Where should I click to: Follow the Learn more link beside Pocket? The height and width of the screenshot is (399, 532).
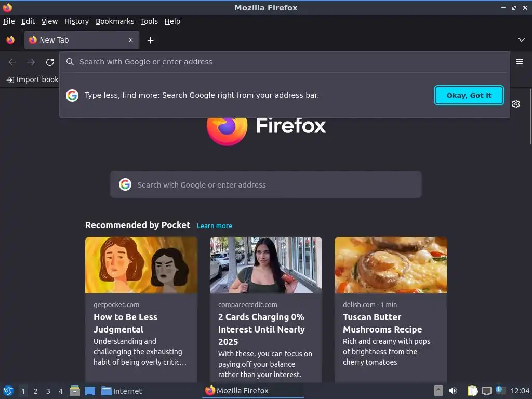pos(215,226)
